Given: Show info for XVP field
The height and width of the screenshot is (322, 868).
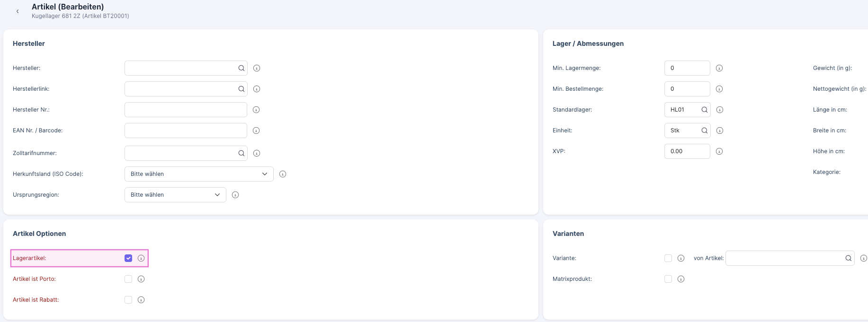Looking at the screenshot, I should [719, 151].
